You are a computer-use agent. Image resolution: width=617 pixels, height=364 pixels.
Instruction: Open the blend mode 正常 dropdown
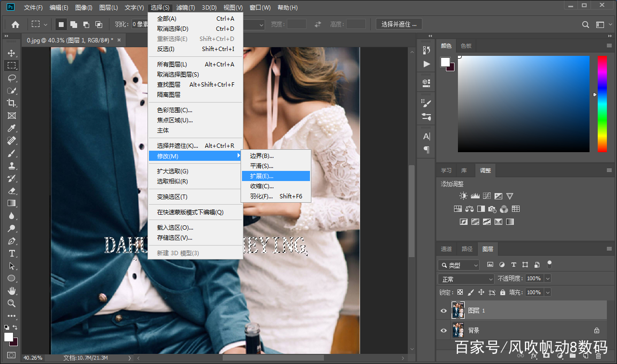466,279
